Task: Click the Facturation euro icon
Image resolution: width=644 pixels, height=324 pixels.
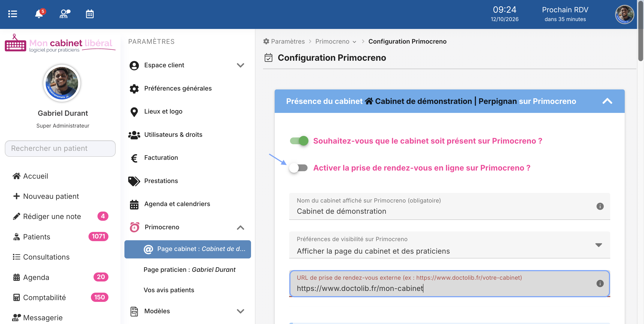Action: click(134, 158)
